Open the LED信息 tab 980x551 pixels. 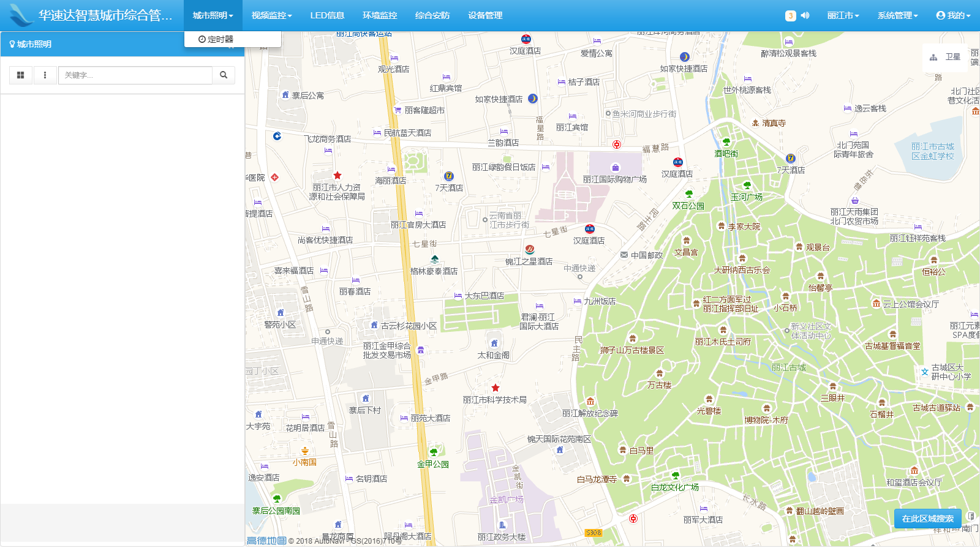pyautogui.click(x=327, y=15)
